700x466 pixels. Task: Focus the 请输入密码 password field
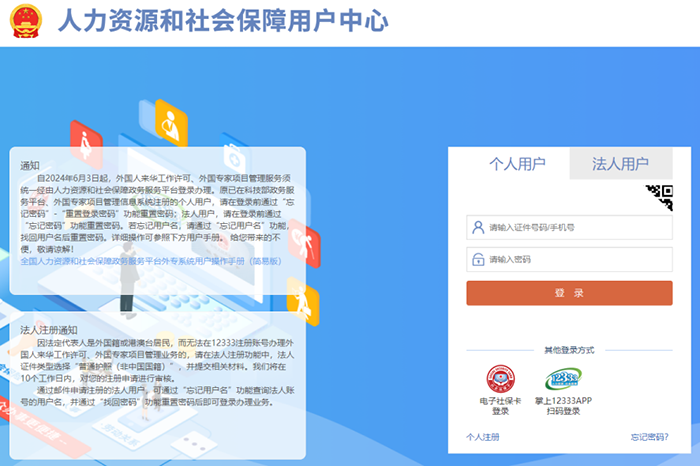pos(569,259)
